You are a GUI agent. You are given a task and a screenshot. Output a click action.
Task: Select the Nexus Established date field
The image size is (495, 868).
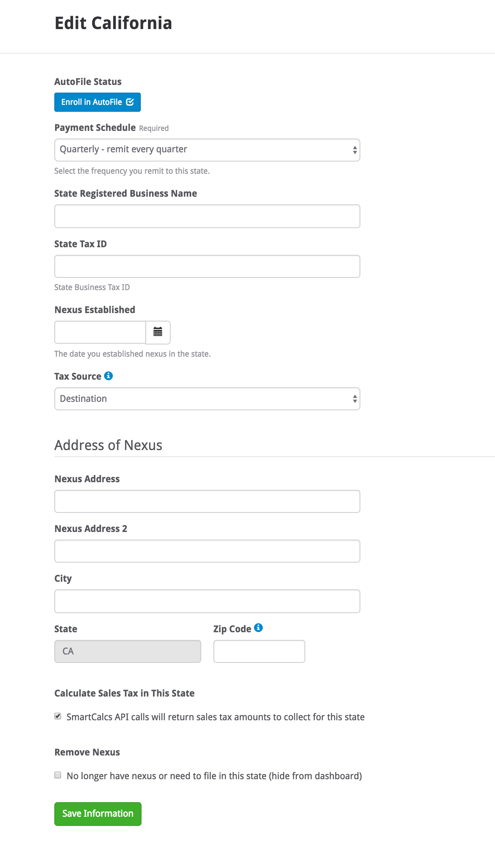(x=100, y=332)
